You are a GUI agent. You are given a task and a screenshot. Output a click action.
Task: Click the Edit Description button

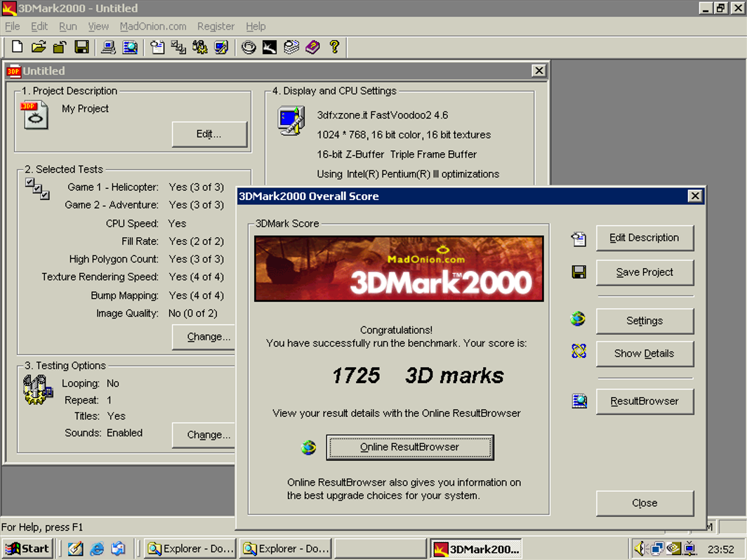coord(644,238)
